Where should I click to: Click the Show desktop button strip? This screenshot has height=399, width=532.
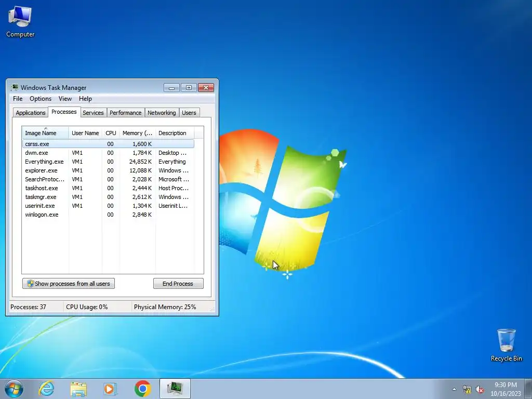coord(529,389)
